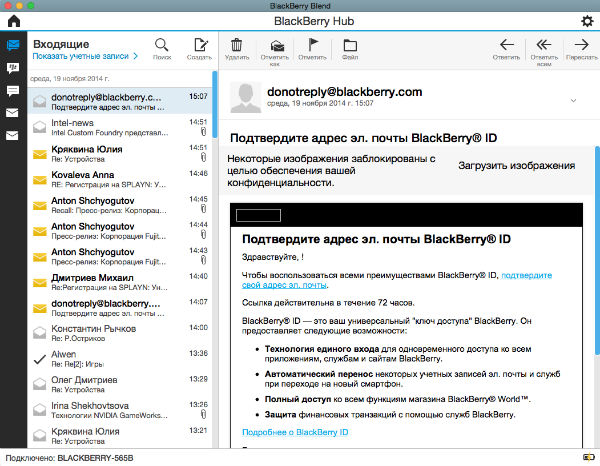
Task: Open the BBM icon in the sidebar
Action: click(x=13, y=68)
